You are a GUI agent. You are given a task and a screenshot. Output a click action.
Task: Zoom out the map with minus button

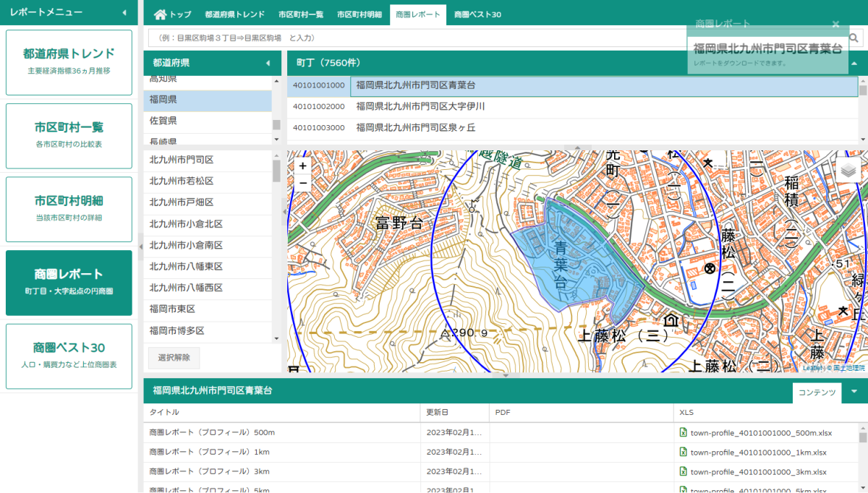[302, 183]
